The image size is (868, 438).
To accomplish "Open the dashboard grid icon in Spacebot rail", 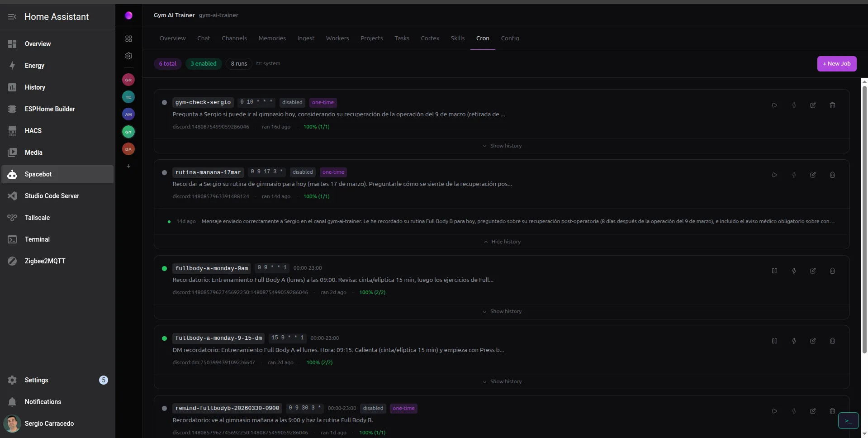I will [x=128, y=39].
